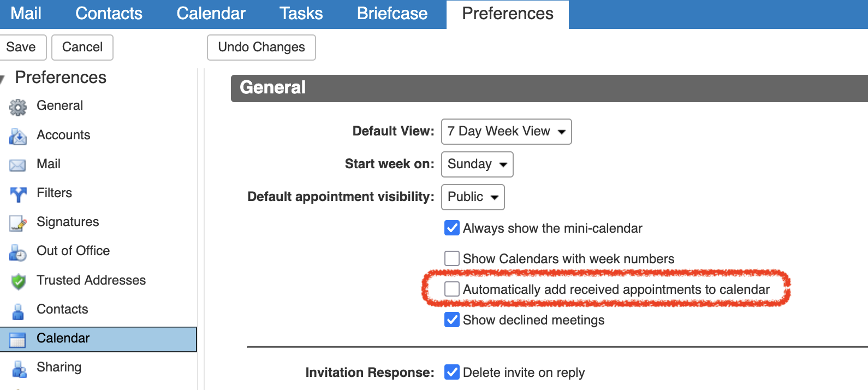
Task: Click the General gear icon in sidebar
Action: click(18, 108)
